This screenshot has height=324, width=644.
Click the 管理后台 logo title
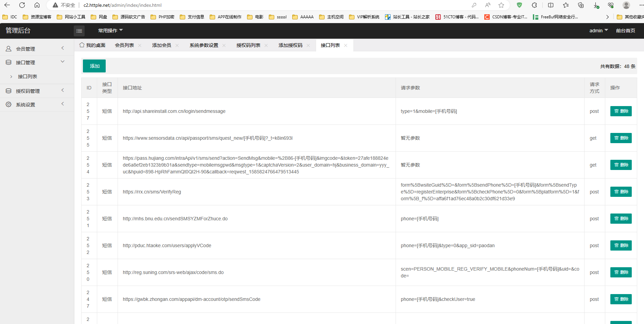click(x=18, y=31)
